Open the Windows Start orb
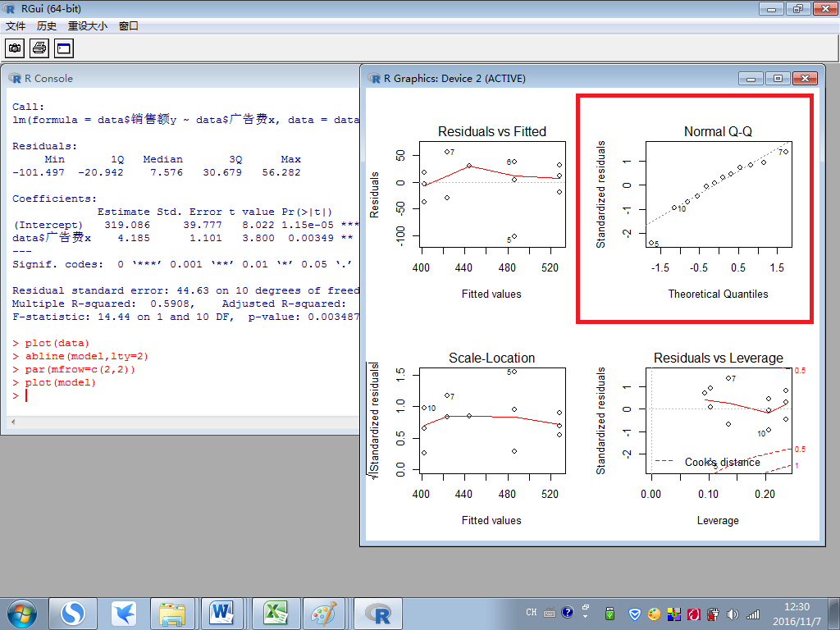The height and width of the screenshot is (630, 840). 22,614
